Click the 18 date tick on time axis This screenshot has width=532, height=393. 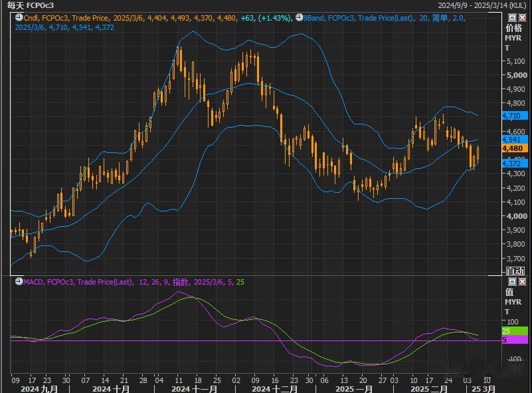198,380
